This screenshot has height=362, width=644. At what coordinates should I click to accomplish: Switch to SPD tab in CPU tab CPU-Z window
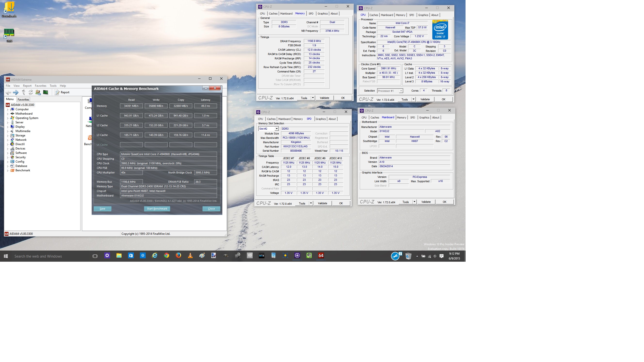[x=411, y=15]
